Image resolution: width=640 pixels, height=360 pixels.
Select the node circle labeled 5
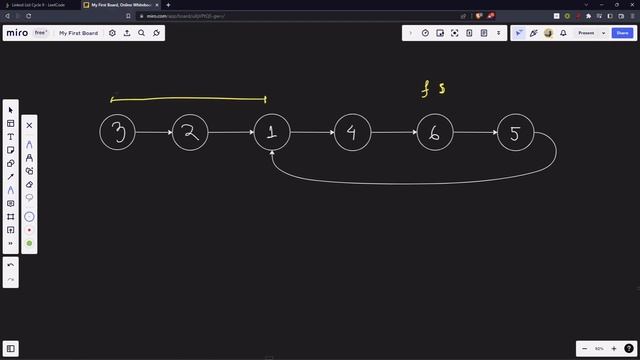(516, 132)
